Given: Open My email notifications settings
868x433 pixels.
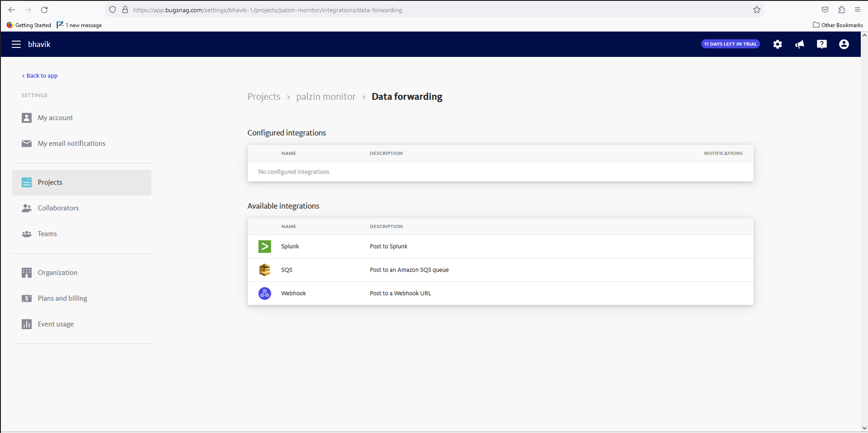Looking at the screenshot, I should point(82,143).
